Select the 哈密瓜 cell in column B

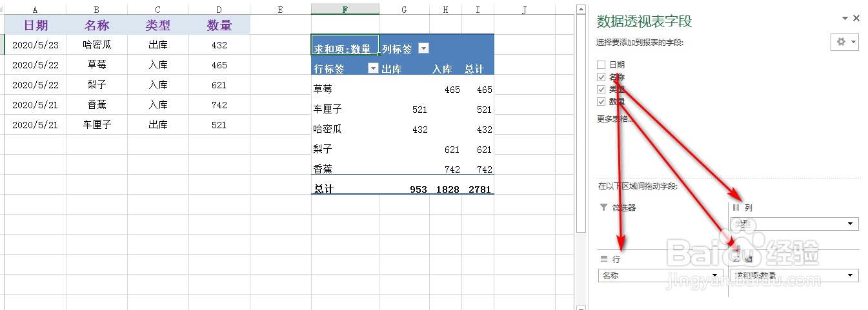[x=96, y=45]
